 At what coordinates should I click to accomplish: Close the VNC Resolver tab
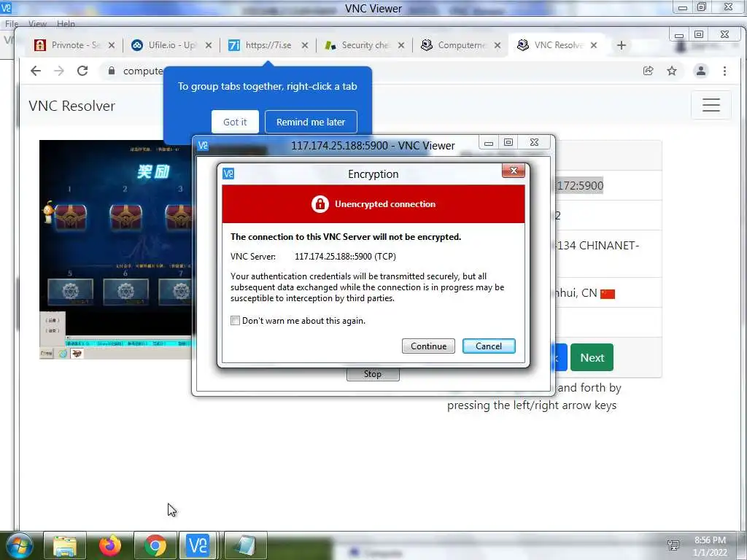[x=594, y=45]
